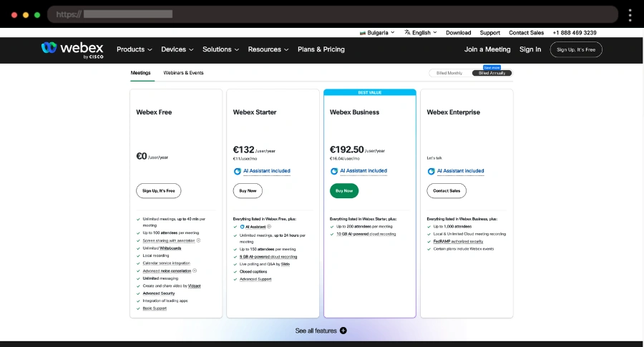Click Sign Up, It's Free in Webex Free card
The width and height of the screenshot is (644, 347).
[159, 191]
